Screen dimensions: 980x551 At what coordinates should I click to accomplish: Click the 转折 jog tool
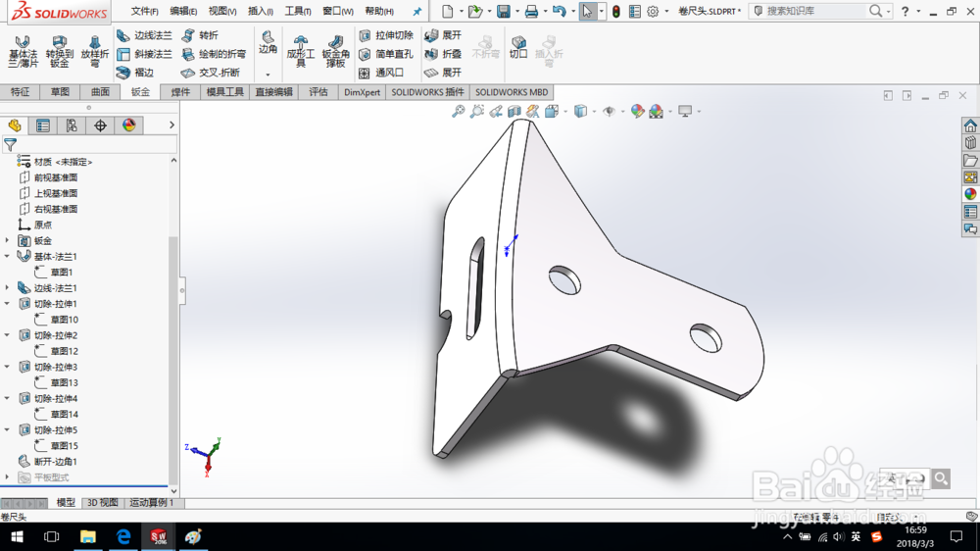[200, 35]
